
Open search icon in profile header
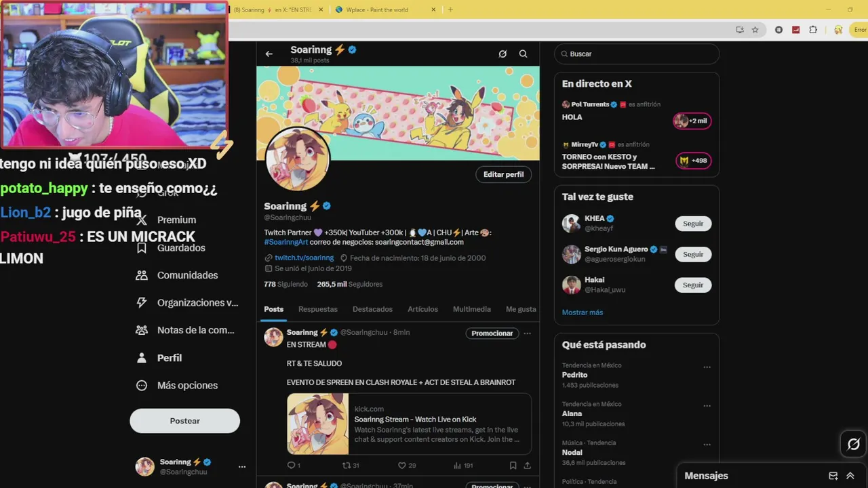point(523,54)
